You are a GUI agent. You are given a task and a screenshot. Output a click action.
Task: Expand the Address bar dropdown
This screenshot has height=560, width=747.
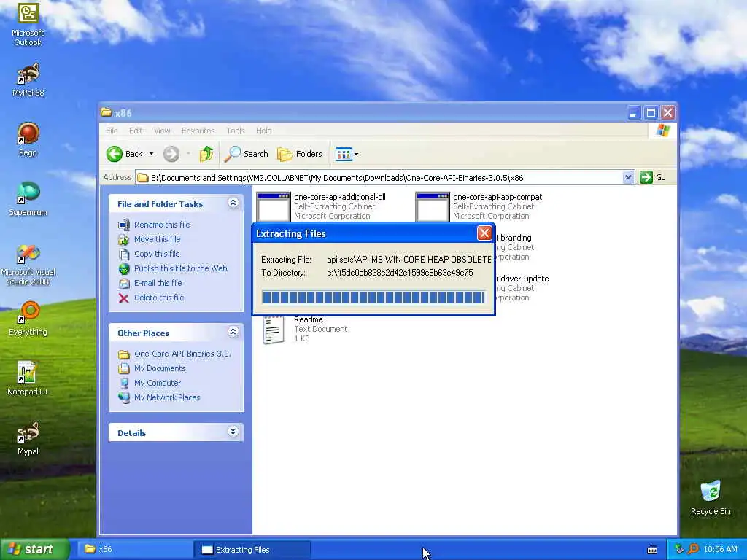pos(628,178)
